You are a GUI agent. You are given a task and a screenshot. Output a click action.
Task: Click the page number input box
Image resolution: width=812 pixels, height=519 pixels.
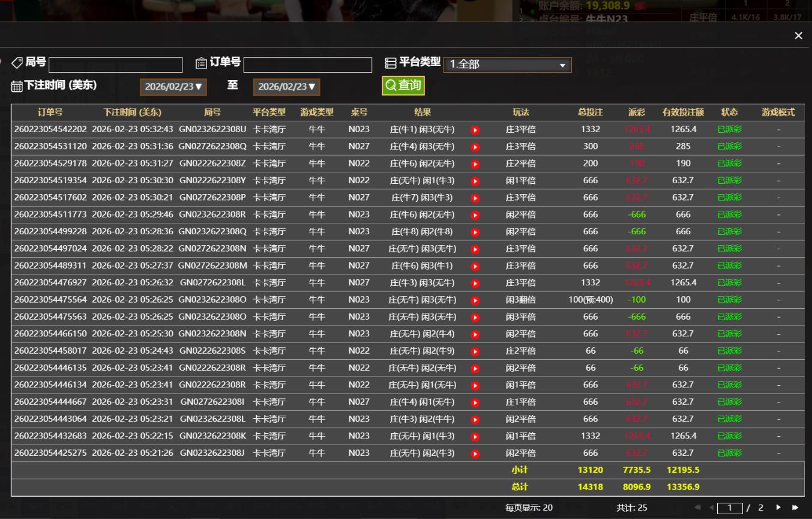tap(730, 508)
